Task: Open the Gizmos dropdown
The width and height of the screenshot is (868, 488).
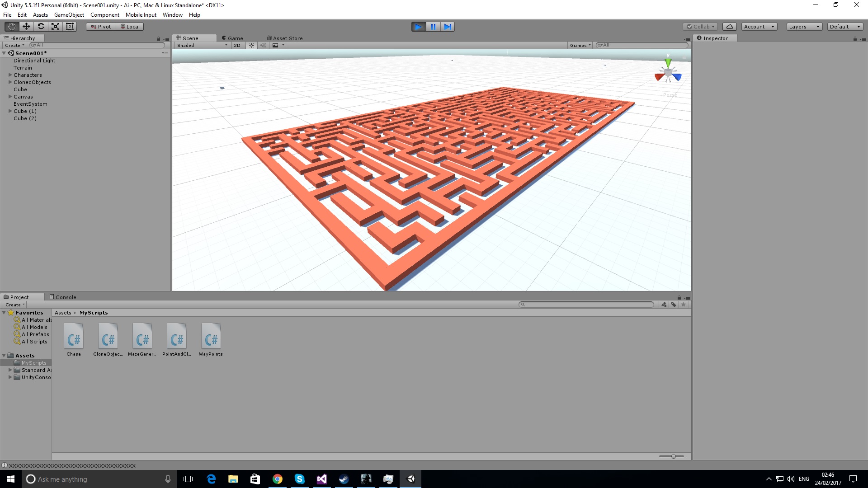Action: coord(580,45)
